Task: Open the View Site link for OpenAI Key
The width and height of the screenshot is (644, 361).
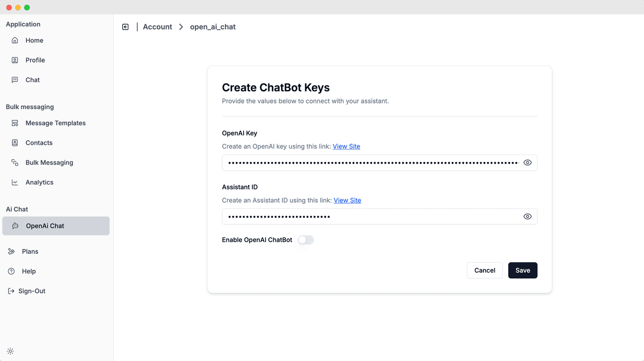Action: (346, 146)
